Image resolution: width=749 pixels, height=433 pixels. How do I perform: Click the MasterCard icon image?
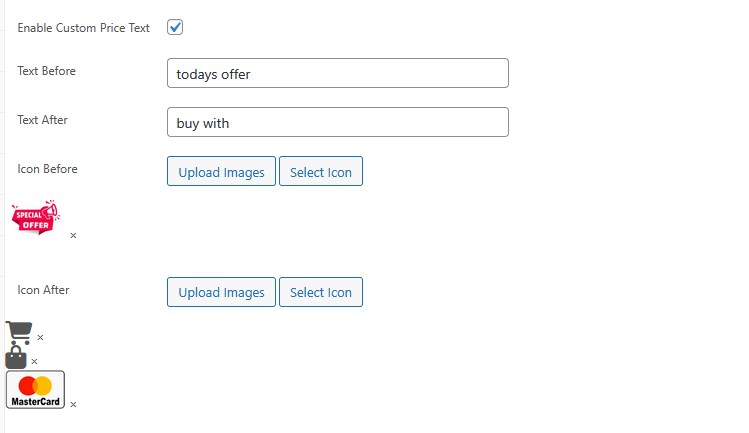[x=35, y=389]
